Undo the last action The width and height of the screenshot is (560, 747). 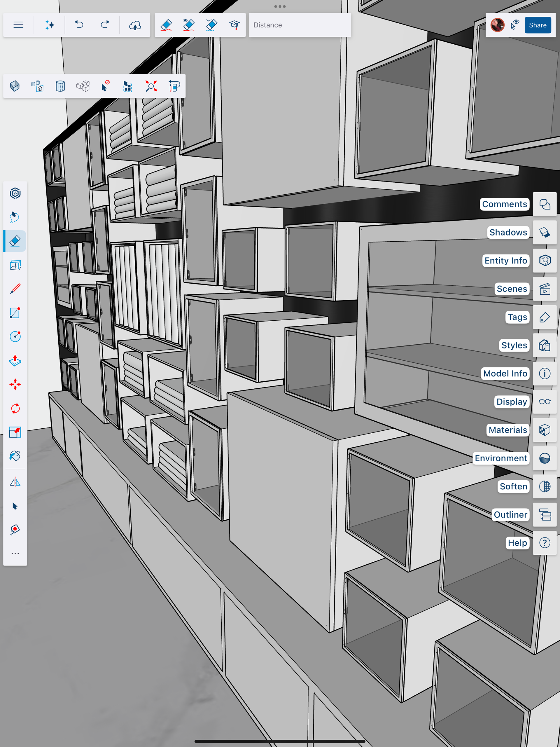click(x=79, y=25)
